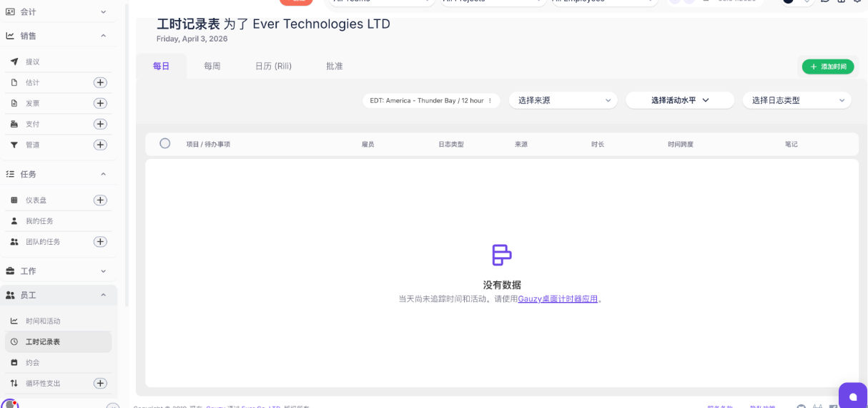Toggle the select-all circle in table header
Screen dimensions: 868x408
(165, 143)
